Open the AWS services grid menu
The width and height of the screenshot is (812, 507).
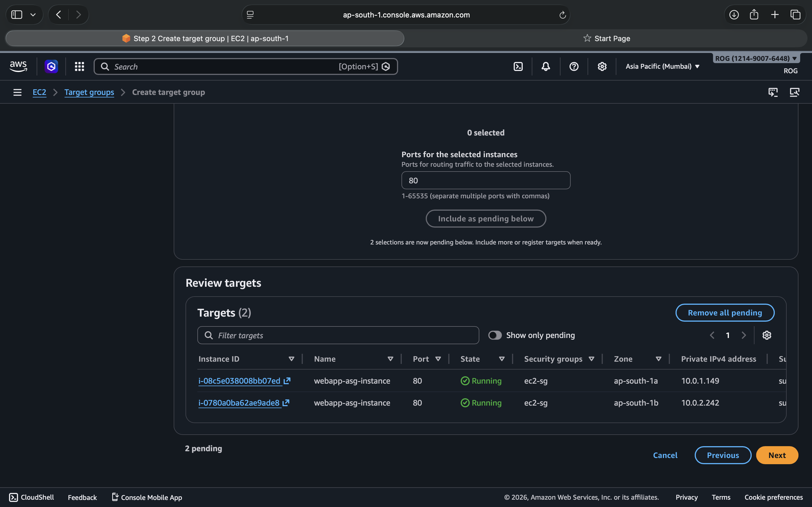[79, 66]
